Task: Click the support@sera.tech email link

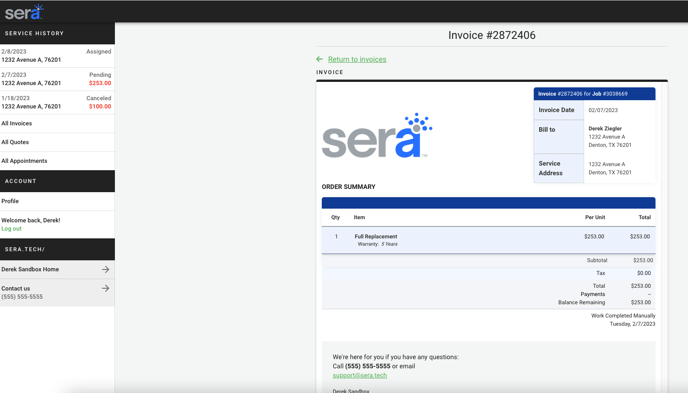Action: pos(360,375)
